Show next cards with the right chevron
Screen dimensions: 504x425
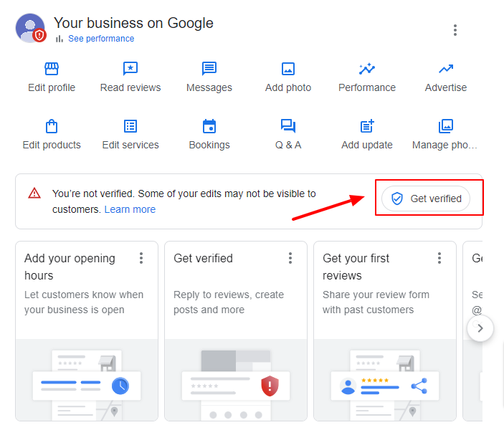pyautogui.click(x=480, y=328)
